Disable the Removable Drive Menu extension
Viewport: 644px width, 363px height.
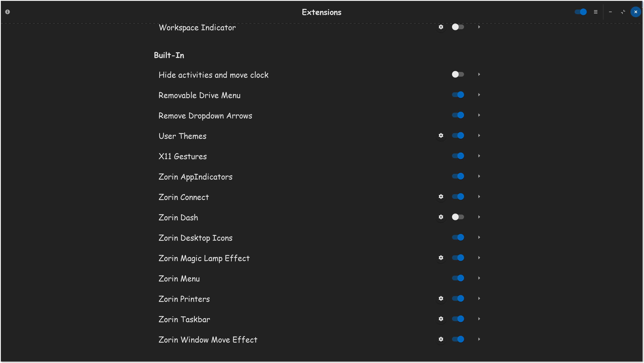(458, 95)
